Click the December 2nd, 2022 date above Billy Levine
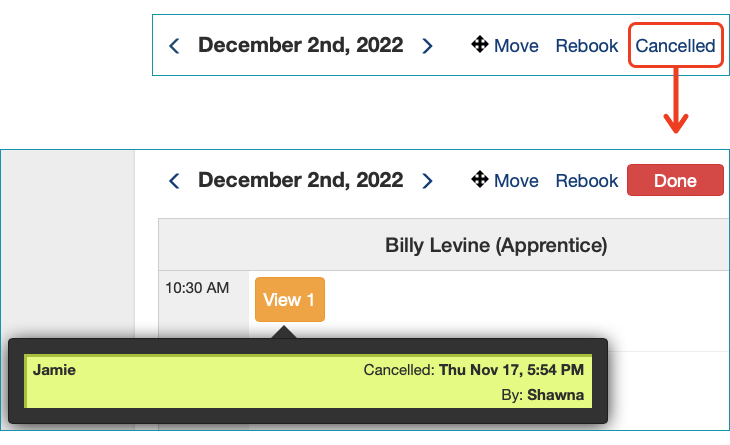The image size is (730, 445). [300, 180]
